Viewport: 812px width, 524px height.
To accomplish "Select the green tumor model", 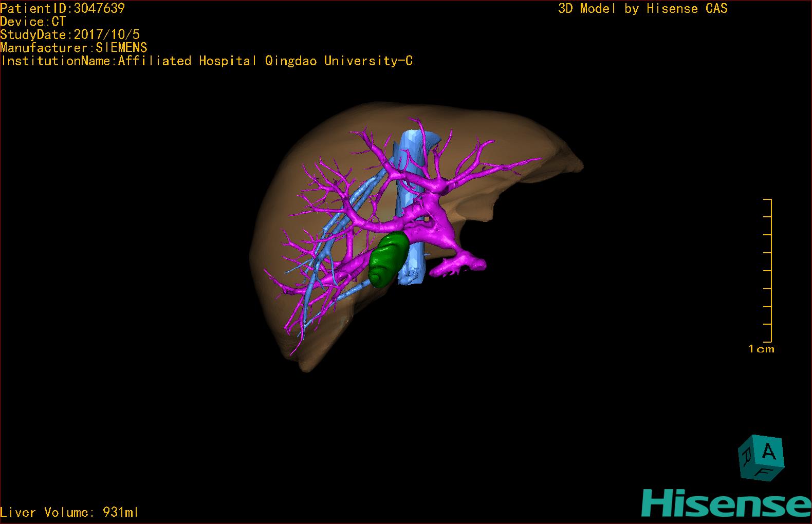I will (x=389, y=259).
